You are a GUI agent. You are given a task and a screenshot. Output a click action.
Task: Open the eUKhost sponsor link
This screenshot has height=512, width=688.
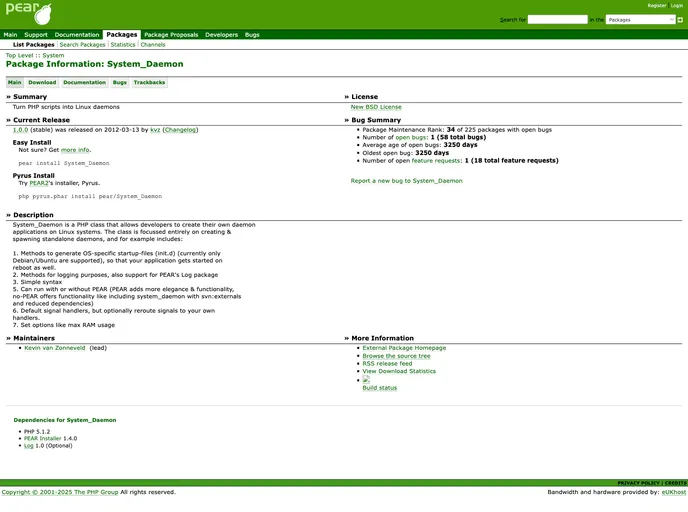tap(674, 492)
